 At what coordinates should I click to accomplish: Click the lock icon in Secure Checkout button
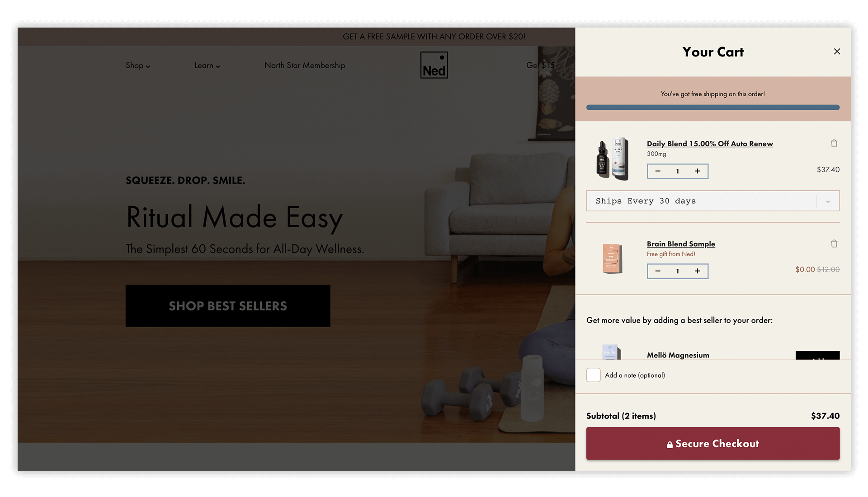670,444
